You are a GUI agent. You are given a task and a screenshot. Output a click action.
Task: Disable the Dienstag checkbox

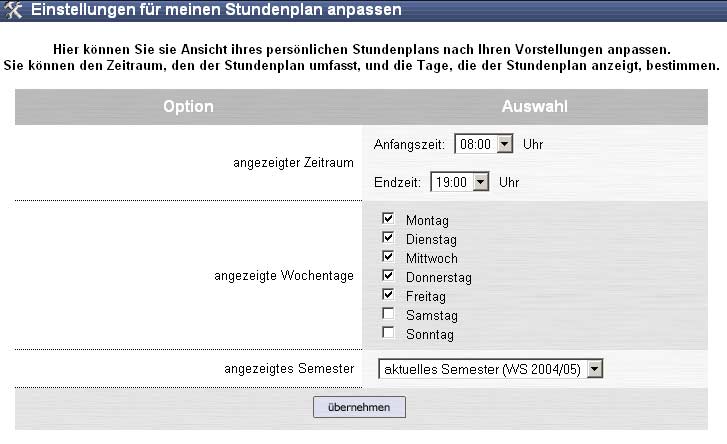point(388,238)
